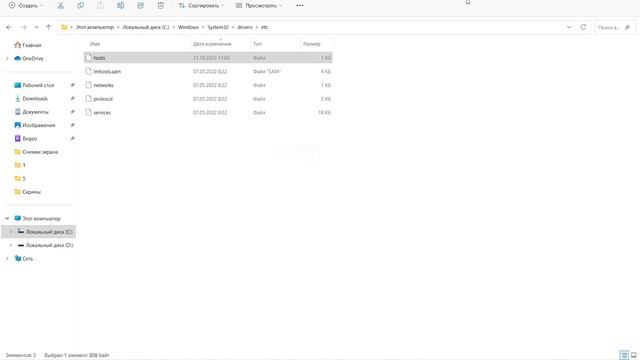Viewport: 640px width, 360px height.
Task: Click Этот компьютер in the breadcrumb
Action: [x=95, y=27]
